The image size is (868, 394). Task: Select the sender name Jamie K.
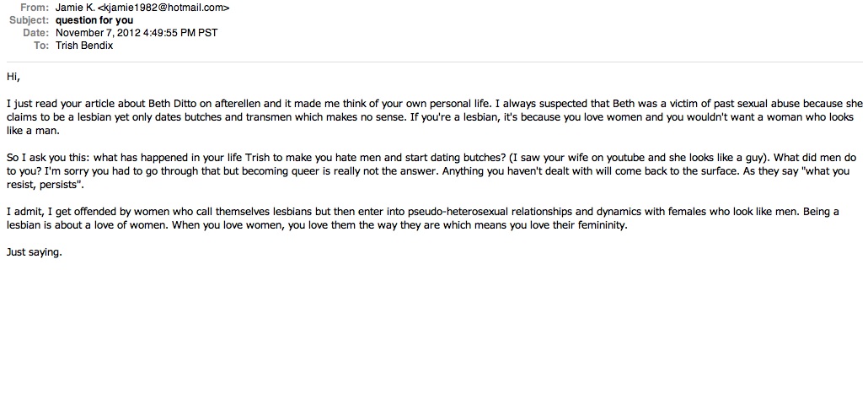[75, 8]
